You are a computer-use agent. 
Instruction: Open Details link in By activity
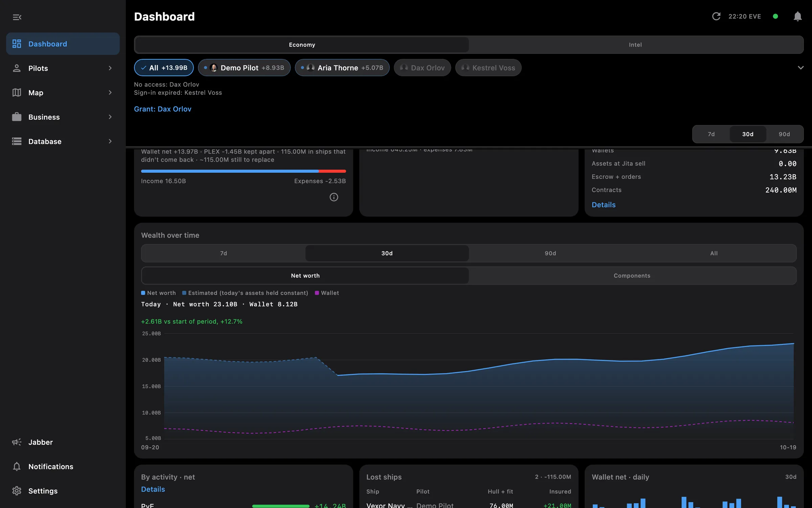(153, 489)
